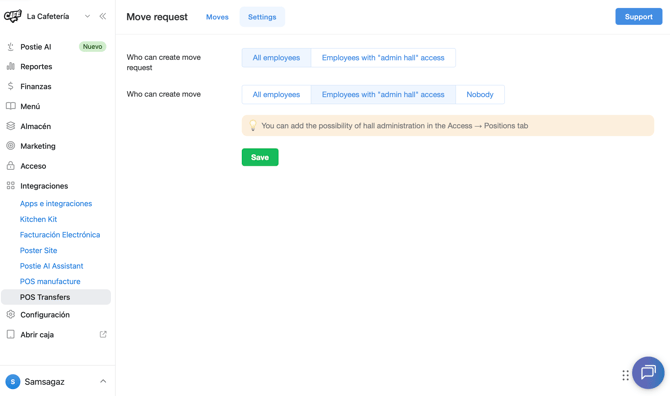Click the Marketing target icon
The width and height of the screenshot is (670, 396).
[11, 146]
